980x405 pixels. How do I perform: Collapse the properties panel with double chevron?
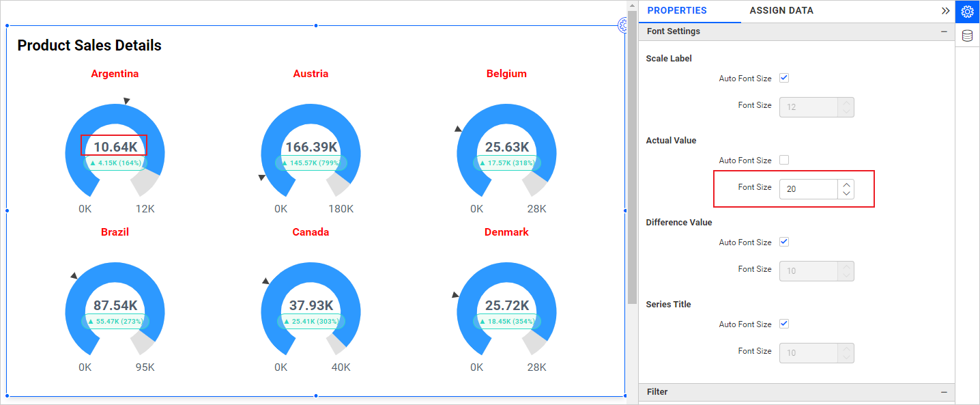(945, 11)
